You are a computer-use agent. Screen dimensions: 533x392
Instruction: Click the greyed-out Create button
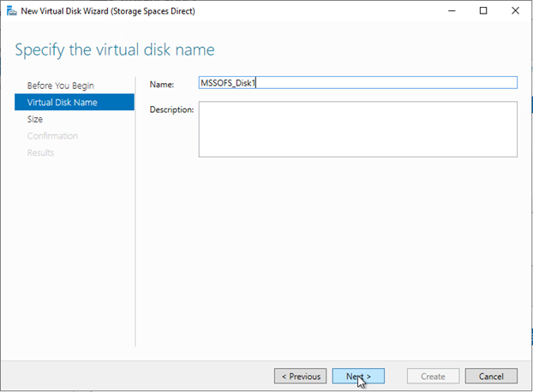pos(432,376)
